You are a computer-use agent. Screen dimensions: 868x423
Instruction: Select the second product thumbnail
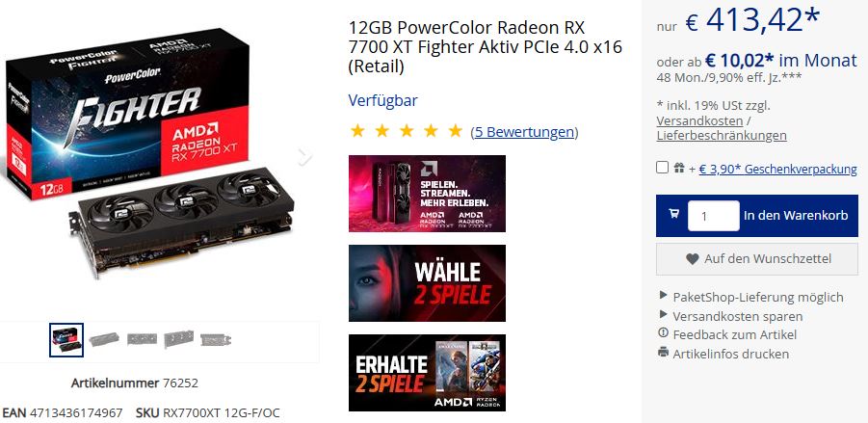(104, 339)
